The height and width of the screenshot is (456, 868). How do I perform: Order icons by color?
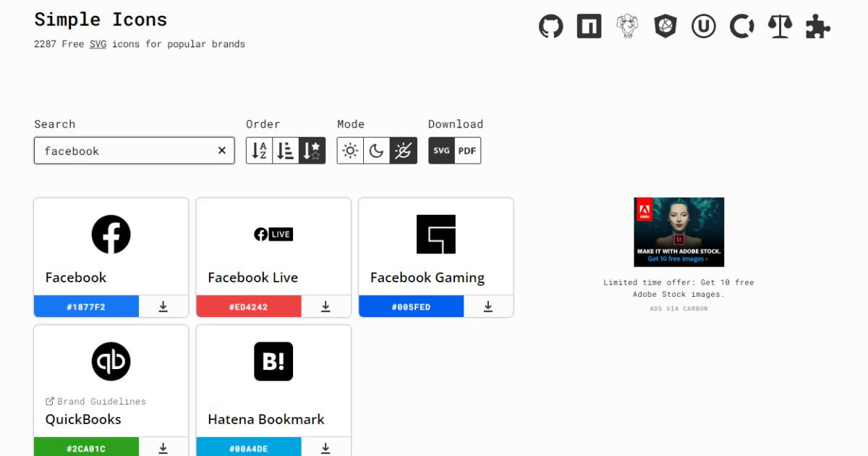(286, 151)
